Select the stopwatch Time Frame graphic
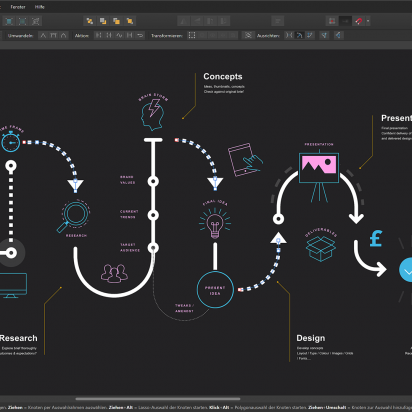The width and height of the screenshot is (412, 412). (x=11, y=142)
